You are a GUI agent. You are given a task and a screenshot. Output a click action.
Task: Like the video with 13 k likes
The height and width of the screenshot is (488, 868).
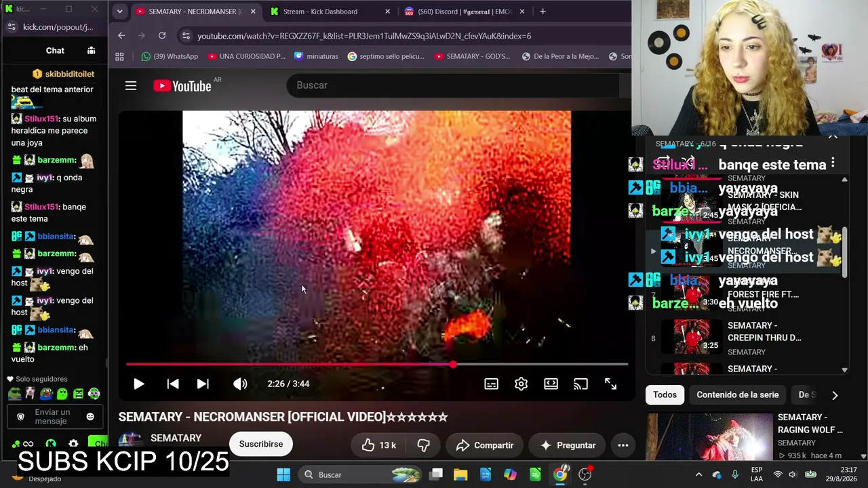click(378, 445)
